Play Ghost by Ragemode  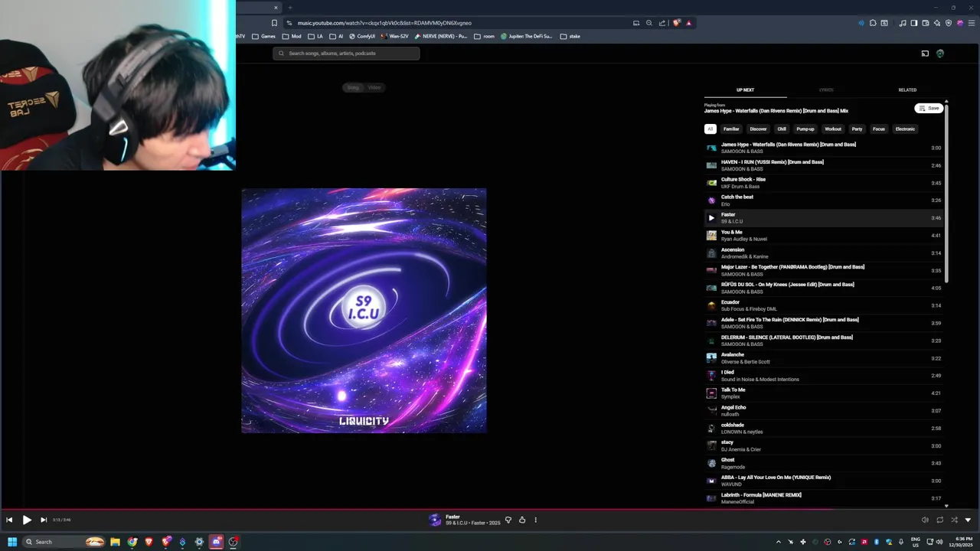point(824,464)
